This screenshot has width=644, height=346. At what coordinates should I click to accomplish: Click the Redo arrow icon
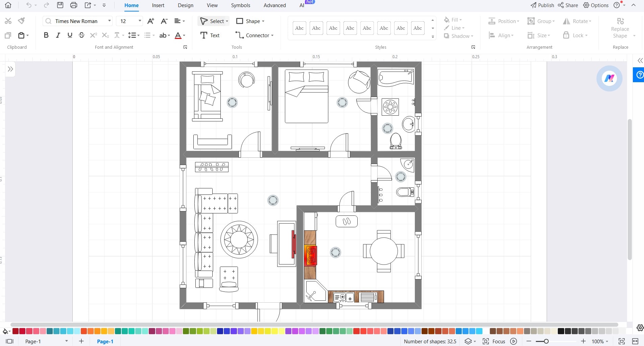click(47, 5)
